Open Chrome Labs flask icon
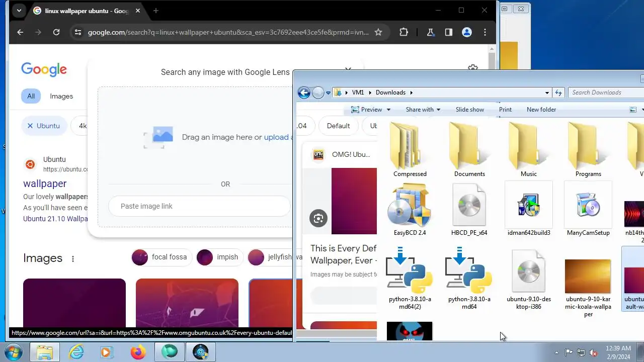This screenshot has width=644, height=362. click(x=430, y=32)
